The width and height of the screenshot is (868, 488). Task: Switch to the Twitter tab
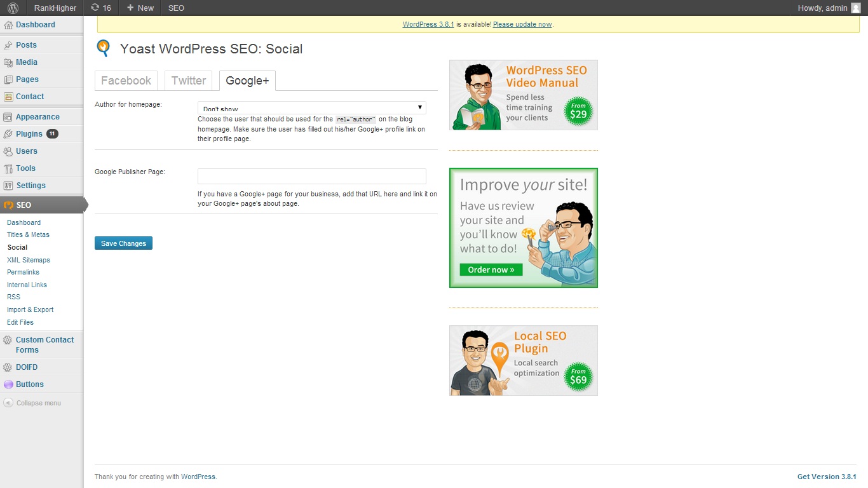pyautogui.click(x=189, y=81)
